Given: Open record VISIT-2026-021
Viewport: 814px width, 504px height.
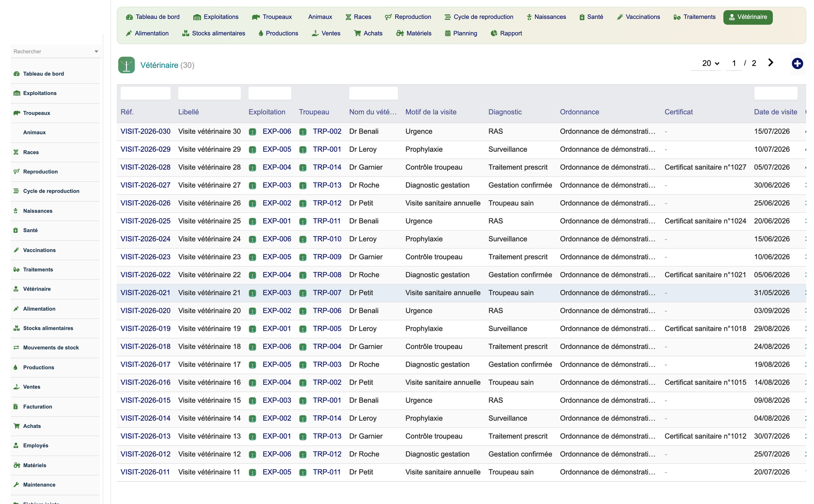Looking at the screenshot, I should (146, 293).
